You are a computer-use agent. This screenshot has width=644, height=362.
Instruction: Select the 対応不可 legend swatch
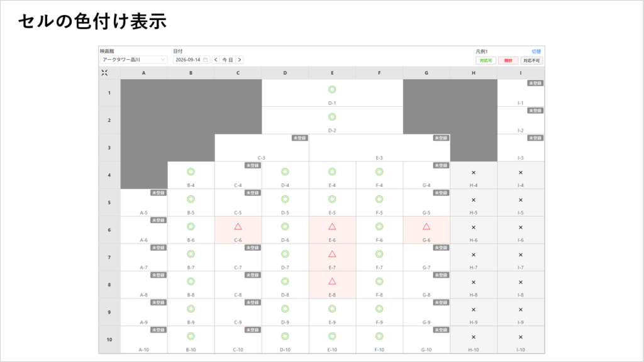click(531, 60)
